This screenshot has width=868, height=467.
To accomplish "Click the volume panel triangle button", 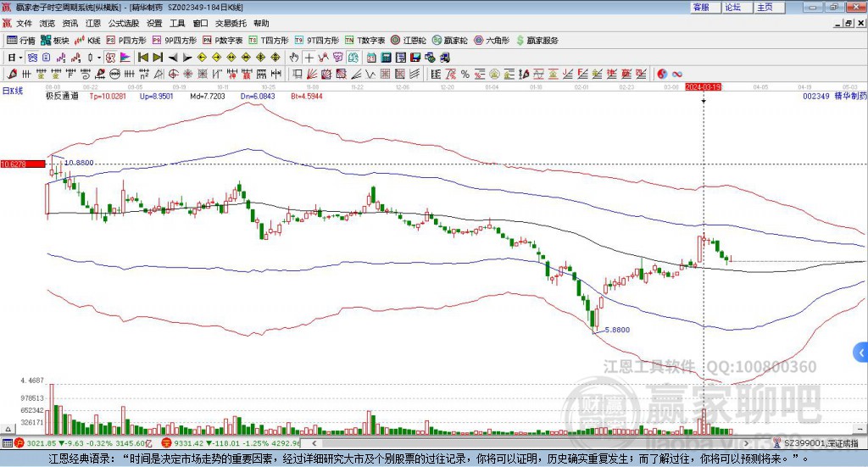I will [x=8, y=429].
